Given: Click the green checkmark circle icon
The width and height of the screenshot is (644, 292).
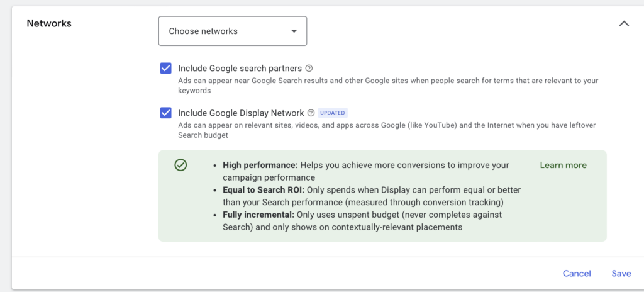Looking at the screenshot, I should [x=180, y=165].
